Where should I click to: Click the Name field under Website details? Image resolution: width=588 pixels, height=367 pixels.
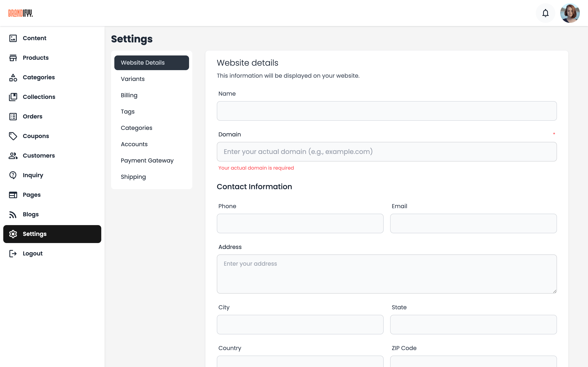coord(386,111)
